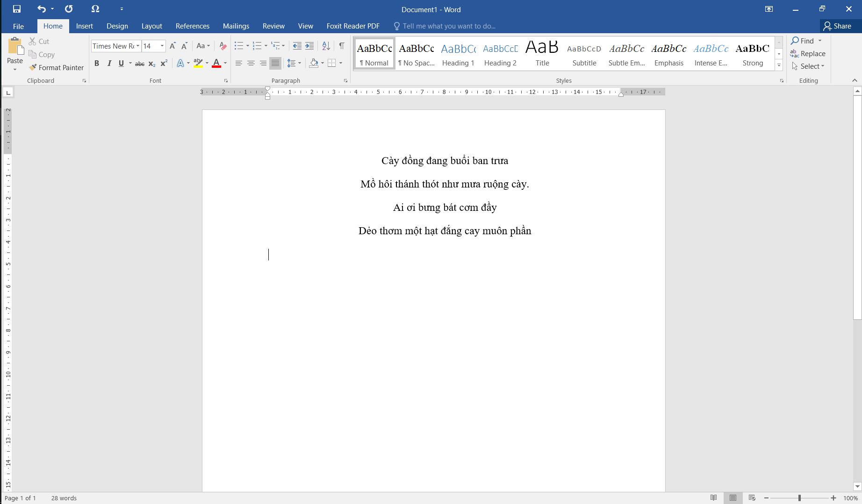862x504 pixels.
Task: Switch to the Layout tab
Action: pyautogui.click(x=151, y=26)
